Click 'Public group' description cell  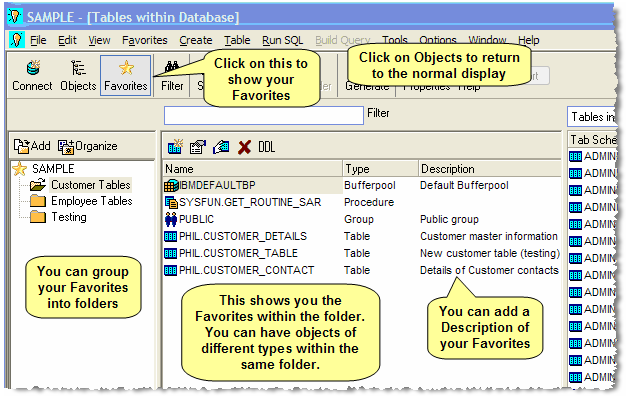point(449,220)
